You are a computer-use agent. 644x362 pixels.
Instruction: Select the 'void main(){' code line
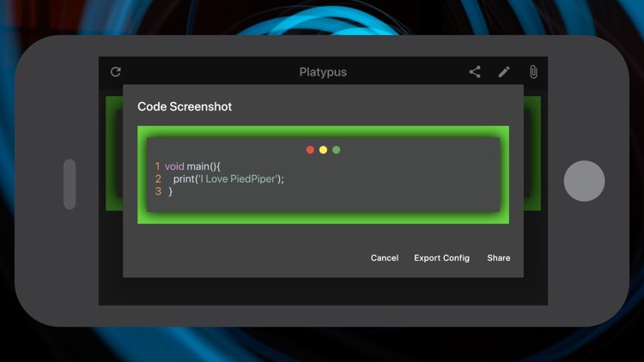[192, 166]
